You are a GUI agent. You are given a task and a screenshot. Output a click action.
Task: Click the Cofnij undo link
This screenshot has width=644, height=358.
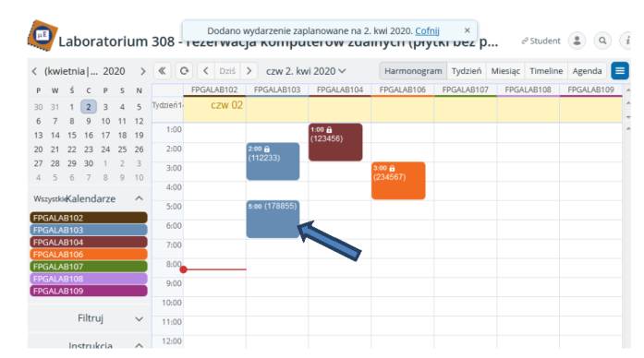pos(427,30)
